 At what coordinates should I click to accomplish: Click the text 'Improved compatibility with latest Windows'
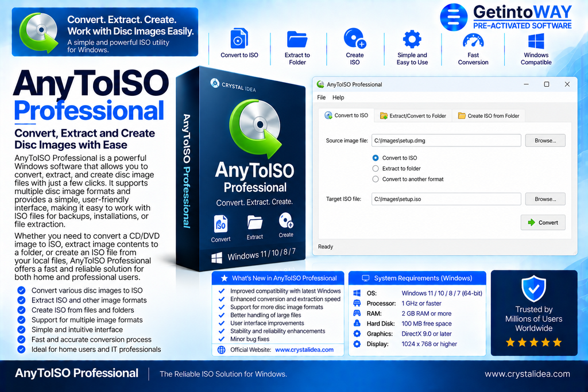click(x=285, y=291)
